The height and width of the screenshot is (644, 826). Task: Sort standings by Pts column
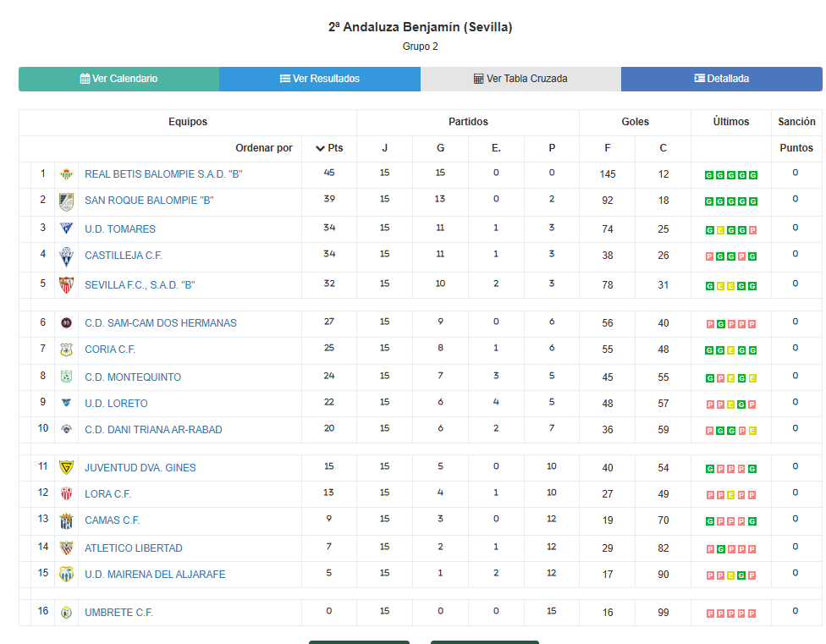tap(329, 148)
